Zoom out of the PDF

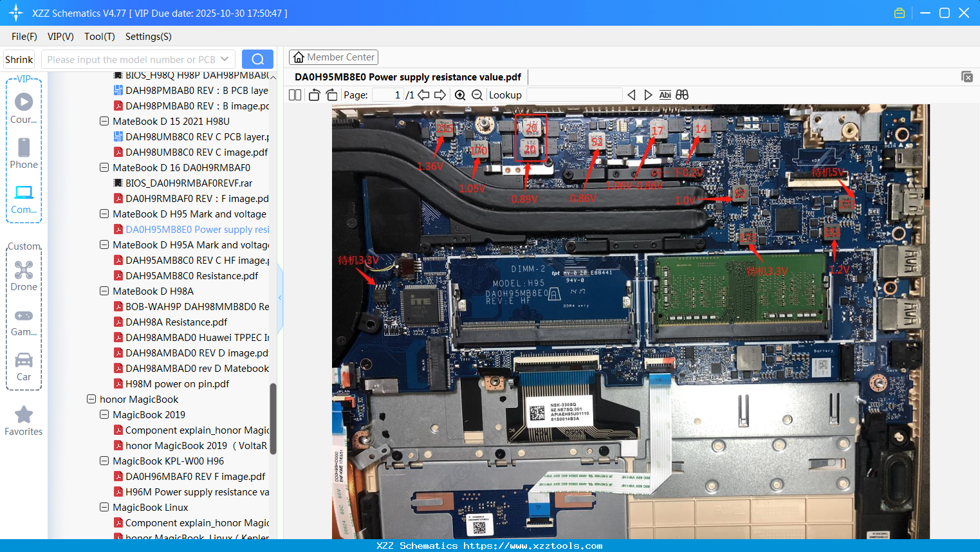coord(477,95)
